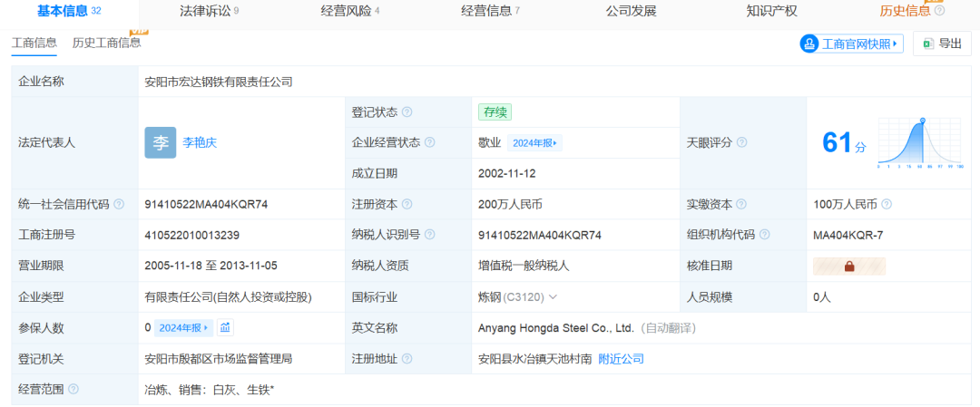The width and height of the screenshot is (980, 407).
Task: Click organization code MA404KQR-7
Action: [x=848, y=235]
